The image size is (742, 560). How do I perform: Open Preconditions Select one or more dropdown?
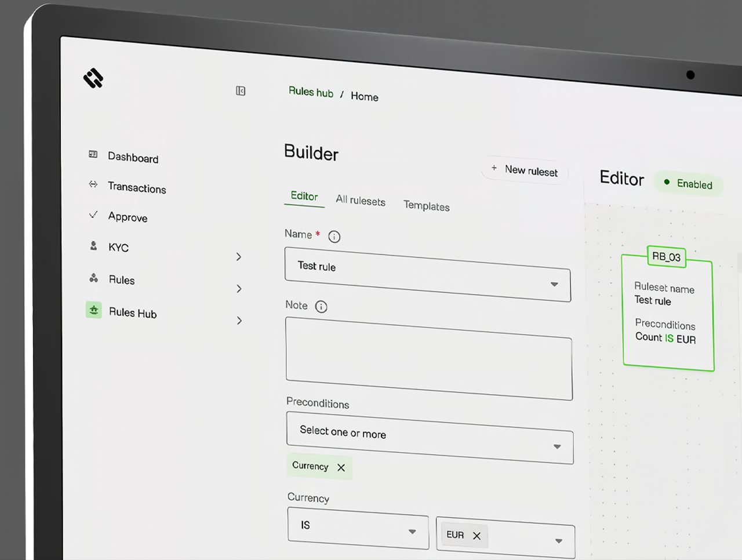pos(430,438)
